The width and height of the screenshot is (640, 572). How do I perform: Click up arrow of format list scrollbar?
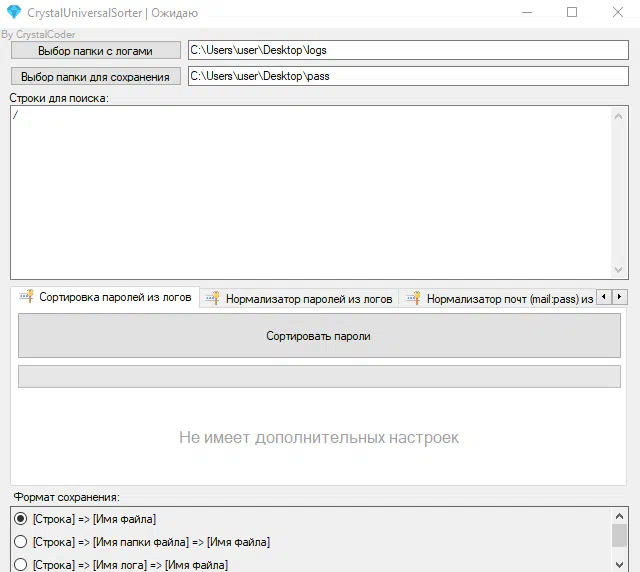(619, 516)
